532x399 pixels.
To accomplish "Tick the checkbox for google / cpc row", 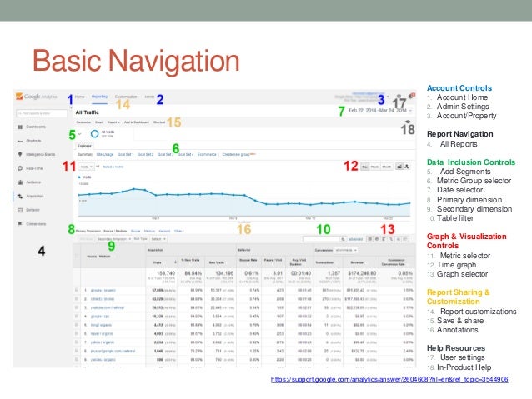I will (x=77, y=317).
